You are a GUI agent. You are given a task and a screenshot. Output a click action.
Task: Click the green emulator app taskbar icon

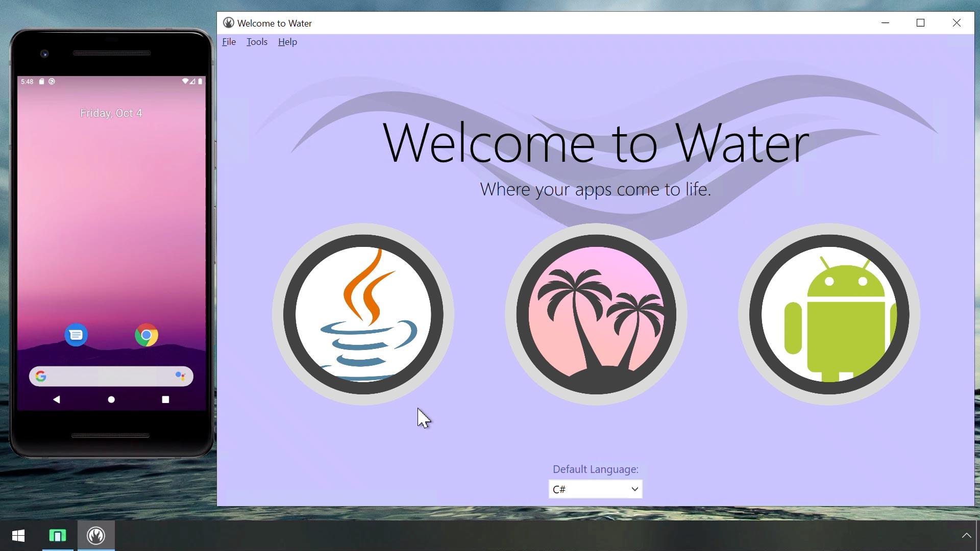coord(58,536)
